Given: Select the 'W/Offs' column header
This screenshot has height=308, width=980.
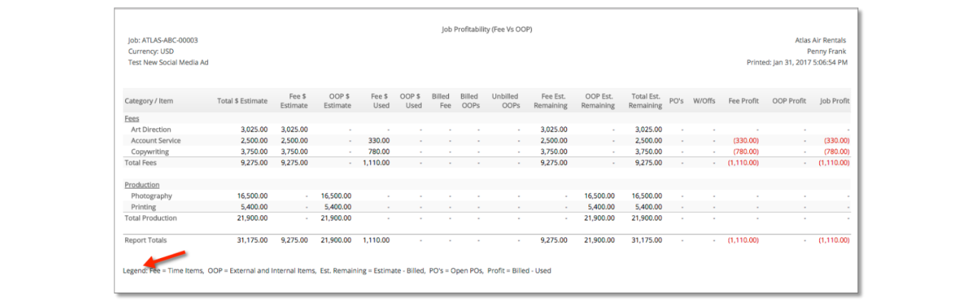Looking at the screenshot, I should (704, 101).
